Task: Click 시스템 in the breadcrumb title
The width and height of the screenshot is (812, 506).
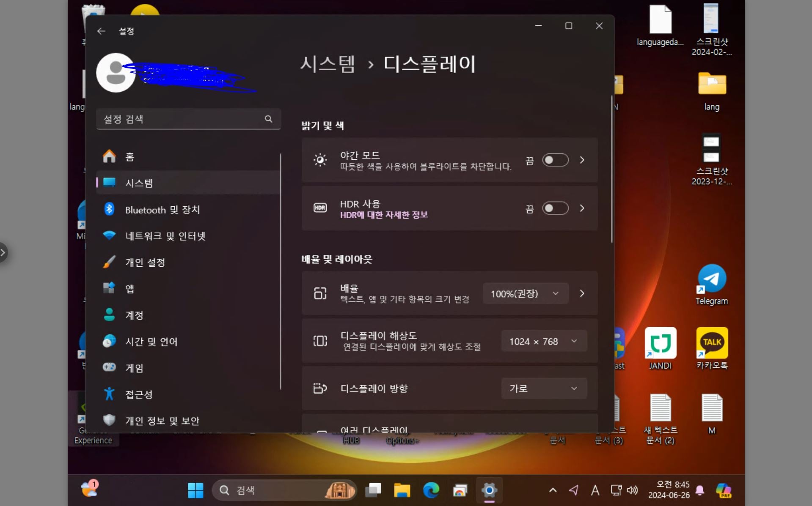Action: 328,64
